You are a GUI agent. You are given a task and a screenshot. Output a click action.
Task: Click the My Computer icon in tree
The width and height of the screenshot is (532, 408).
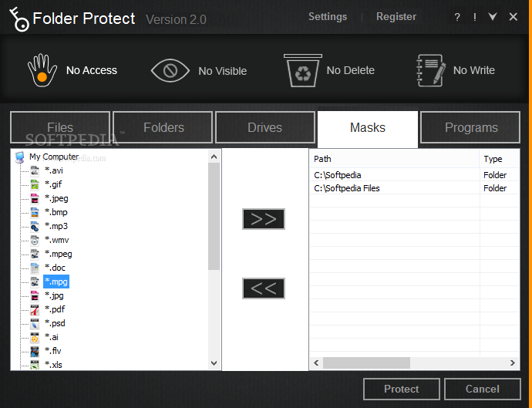coord(20,157)
